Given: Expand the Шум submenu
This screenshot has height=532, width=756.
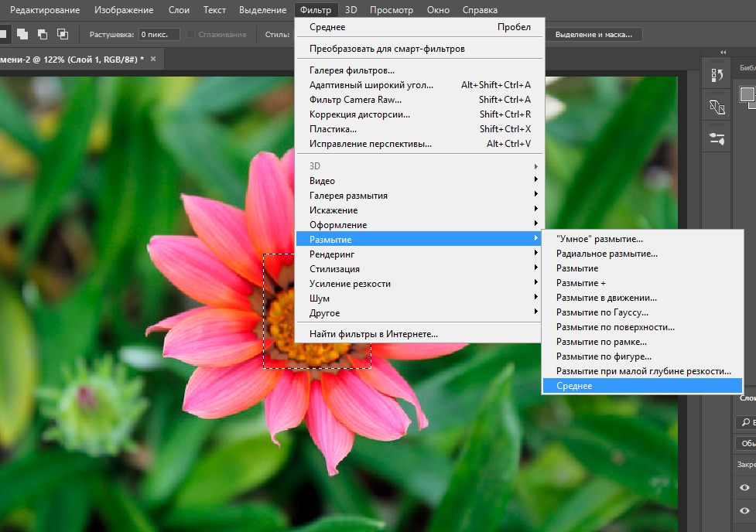Looking at the screenshot, I should (419, 298).
